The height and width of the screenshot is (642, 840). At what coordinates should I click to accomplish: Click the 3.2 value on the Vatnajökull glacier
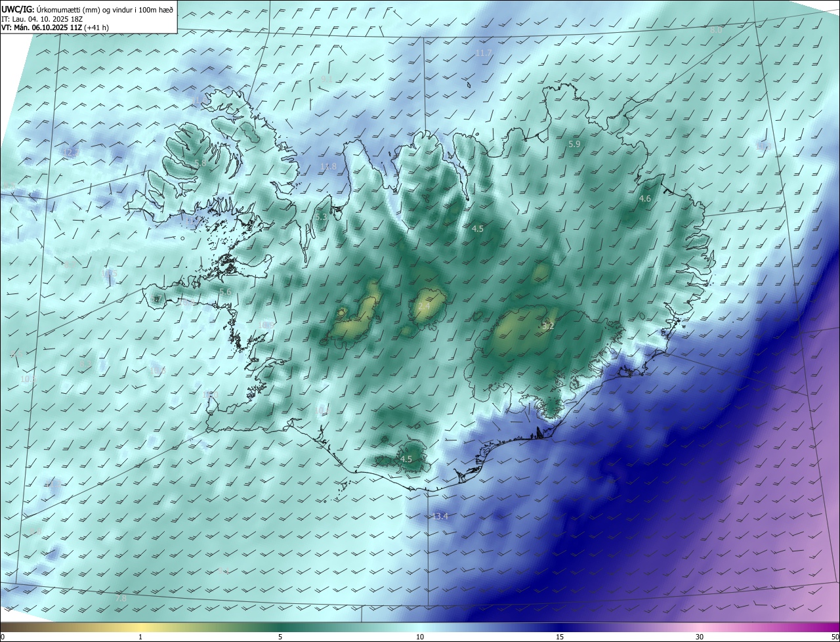click(549, 326)
